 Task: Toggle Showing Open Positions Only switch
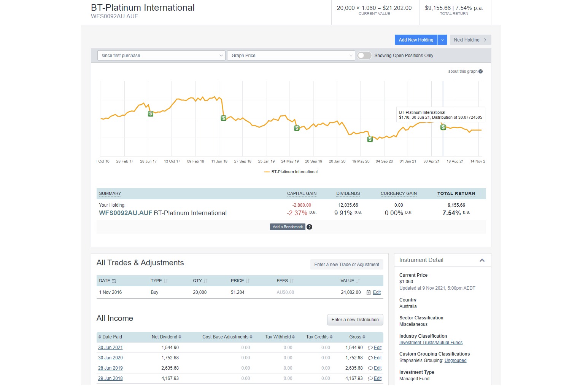coord(364,56)
